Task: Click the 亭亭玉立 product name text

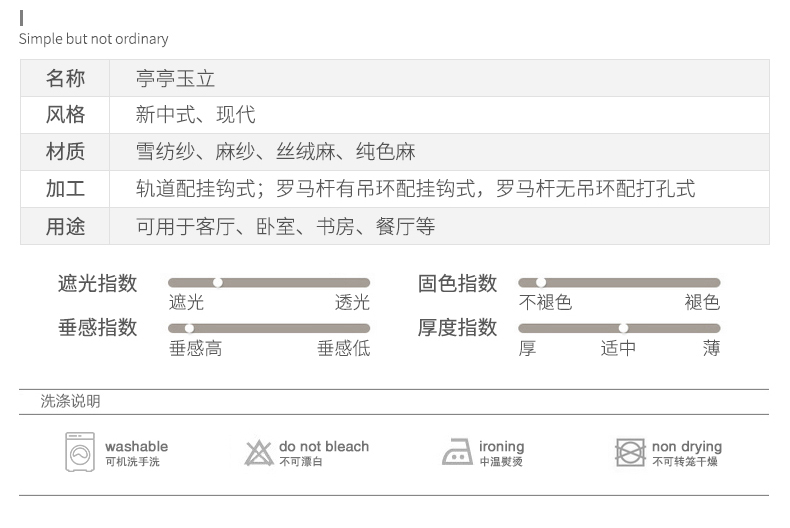Action: pyautogui.click(x=176, y=78)
